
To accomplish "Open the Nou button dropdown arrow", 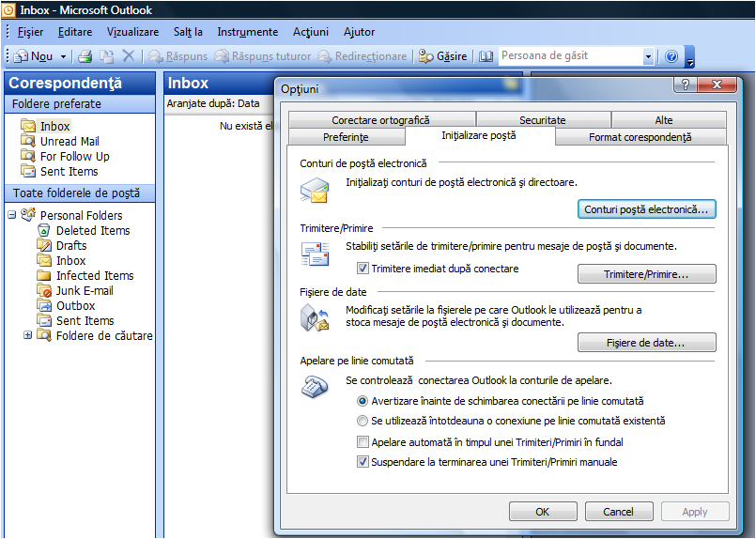I will point(63,57).
